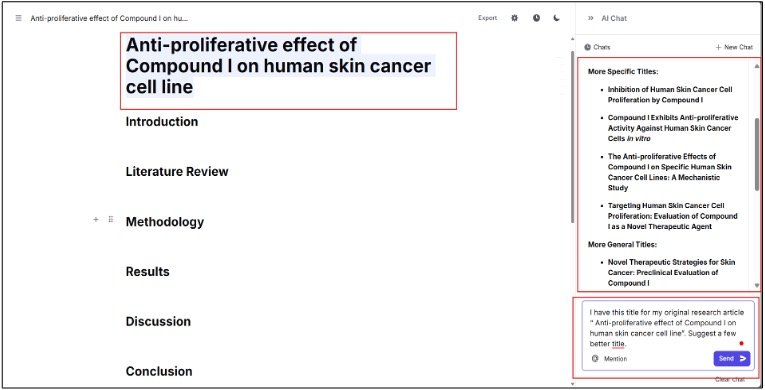
Task: Click 'Compound I Exhibits Anti-proliferative Activity' suggestion
Action: click(672, 128)
